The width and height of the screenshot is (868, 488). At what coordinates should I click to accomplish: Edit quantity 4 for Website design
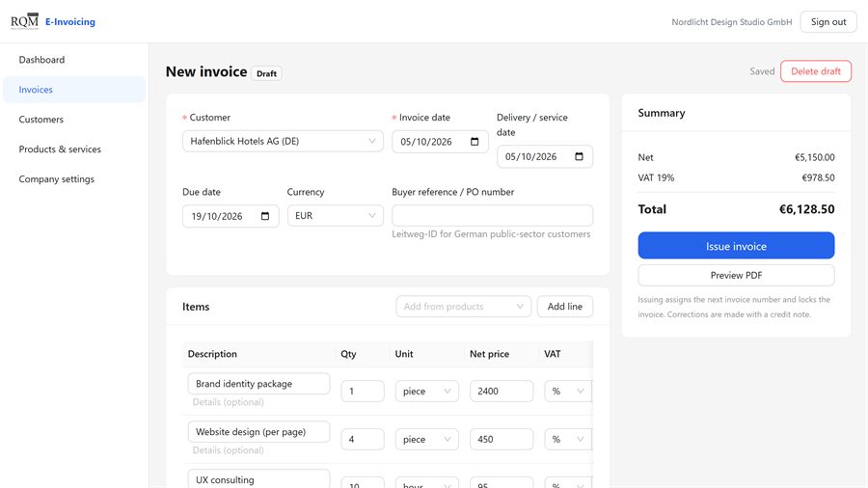(x=363, y=440)
